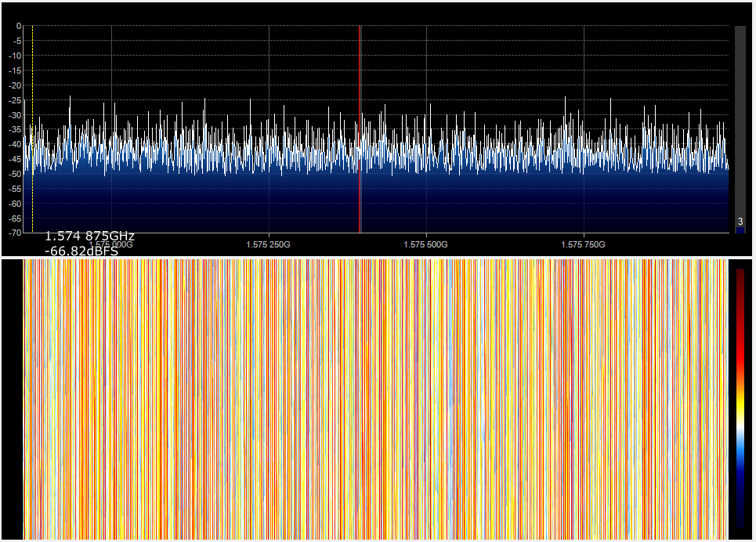Click the 0 dB label on vertical axis

click(17, 26)
